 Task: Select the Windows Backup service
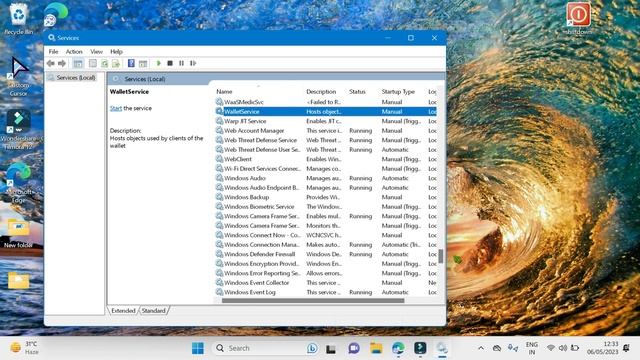(x=326, y=197)
